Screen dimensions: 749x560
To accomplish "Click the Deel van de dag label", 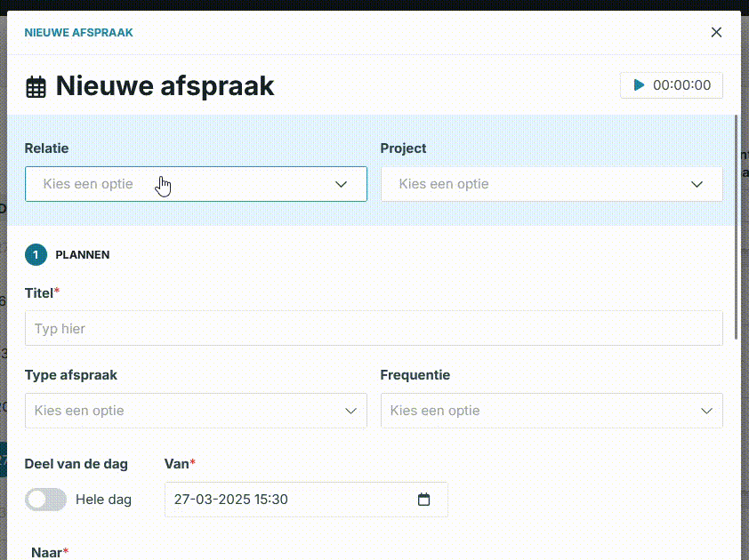I will tap(76, 464).
